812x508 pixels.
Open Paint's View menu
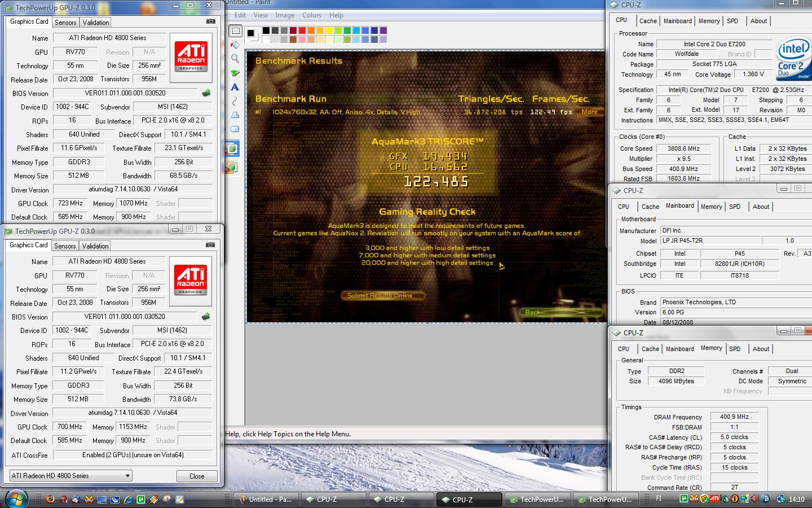(x=261, y=15)
